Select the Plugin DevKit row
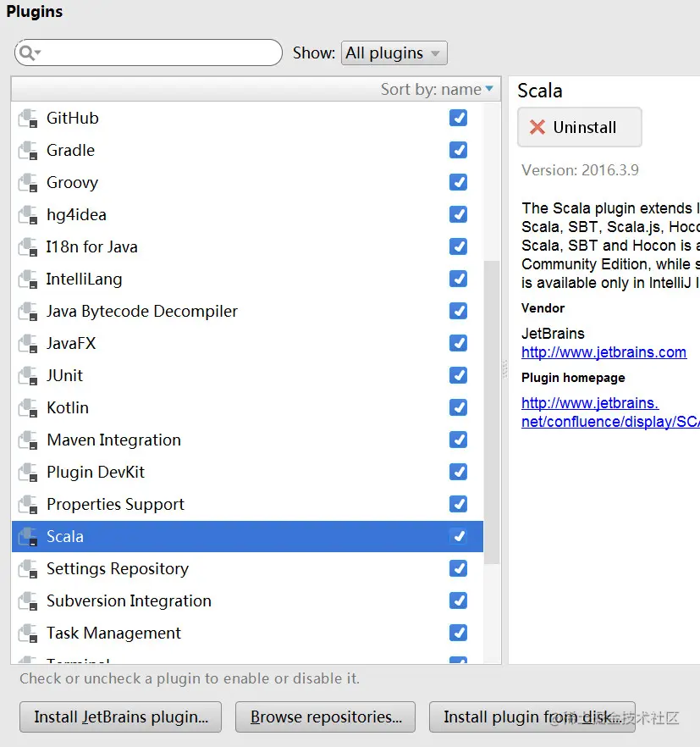700x747 pixels. (247, 472)
